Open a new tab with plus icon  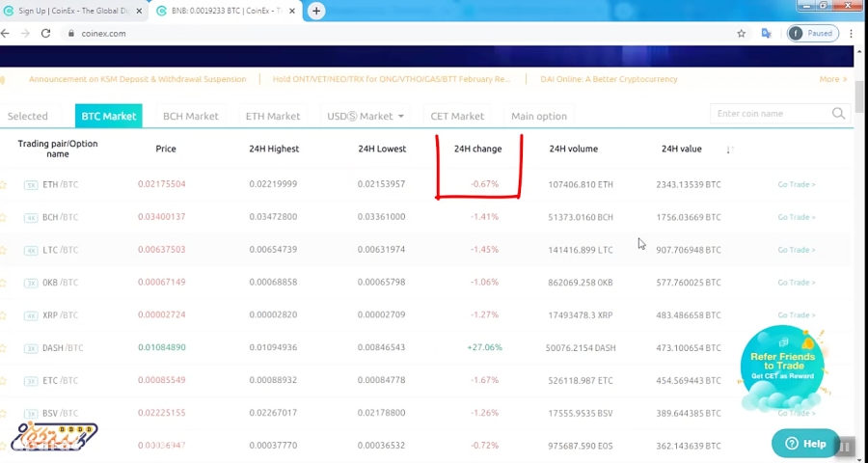316,11
